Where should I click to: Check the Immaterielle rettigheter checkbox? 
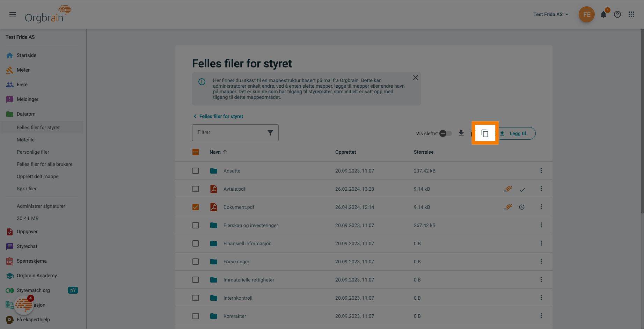pyautogui.click(x=196, y=280)
